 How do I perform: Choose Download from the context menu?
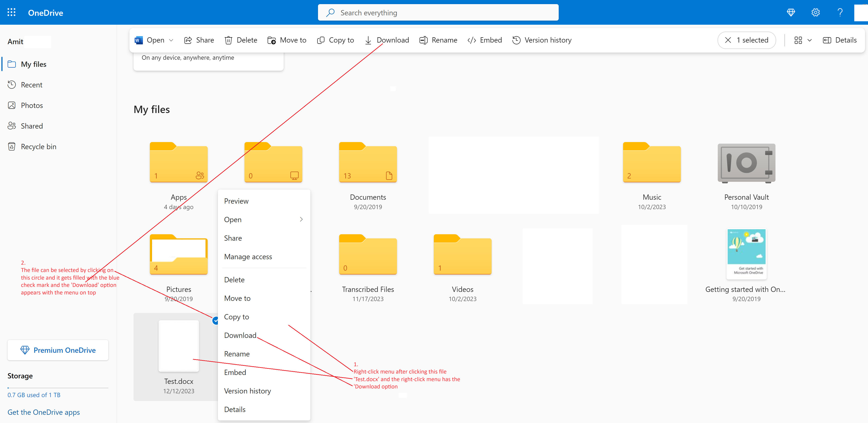(x=264, y=335)
